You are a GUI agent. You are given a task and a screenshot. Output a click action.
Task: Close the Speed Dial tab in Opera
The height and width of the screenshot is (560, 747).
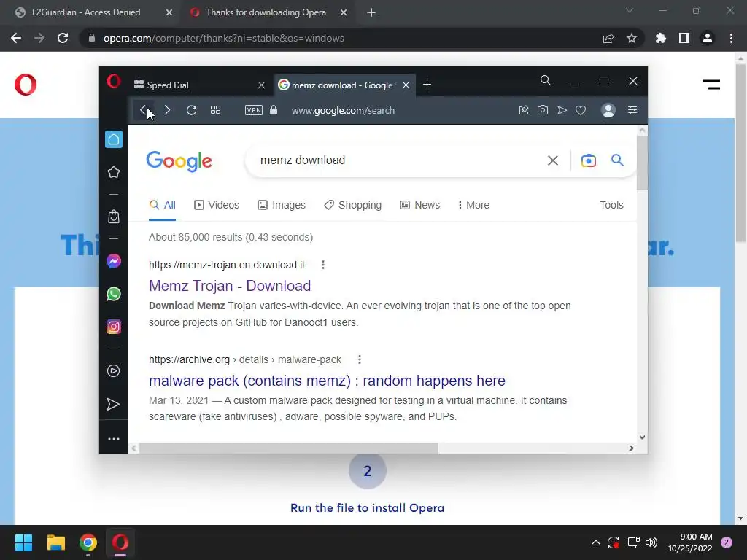point(261,85)
